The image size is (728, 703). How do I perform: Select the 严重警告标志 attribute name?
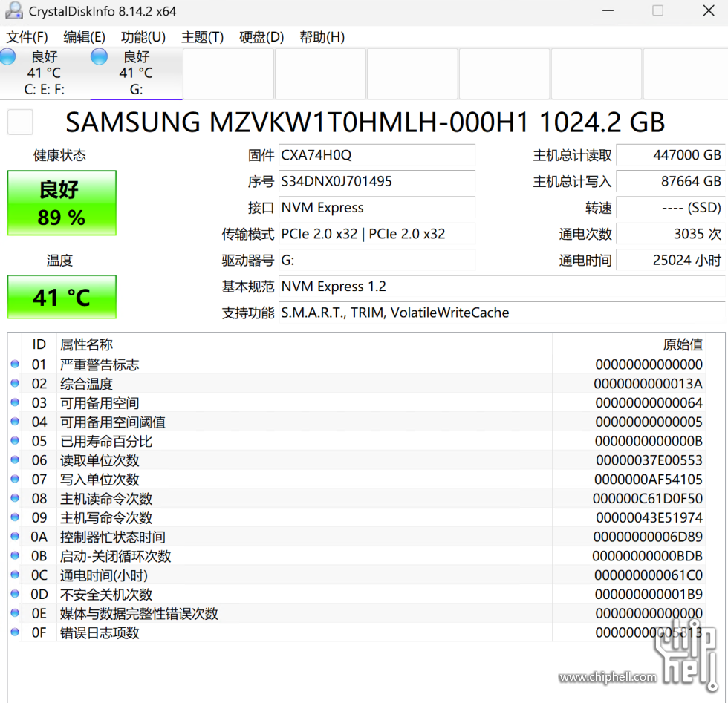[x=100, y=364]
